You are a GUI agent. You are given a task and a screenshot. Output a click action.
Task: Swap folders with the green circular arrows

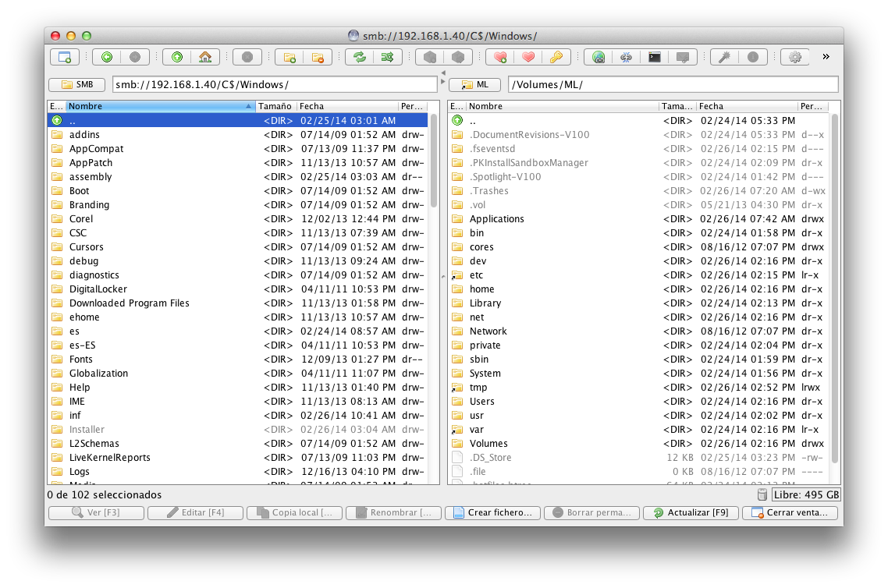[360, 57]
